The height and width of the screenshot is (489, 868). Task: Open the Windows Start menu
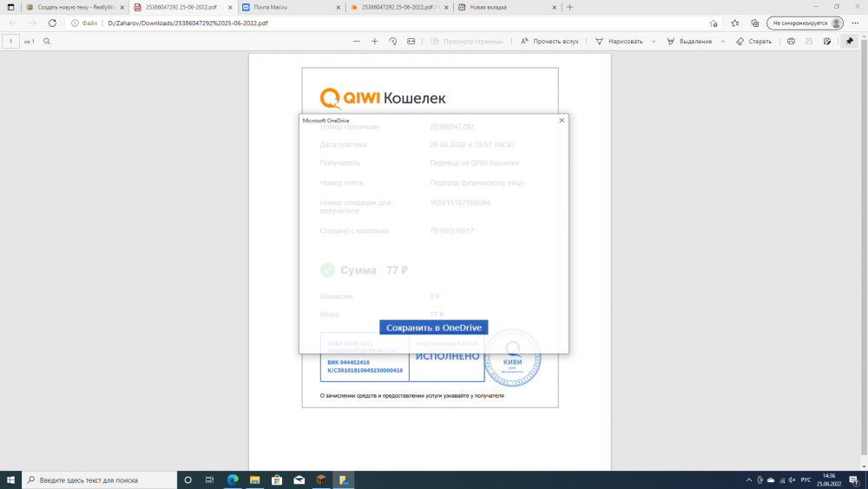pyautogui.click(x=10, y=479)
